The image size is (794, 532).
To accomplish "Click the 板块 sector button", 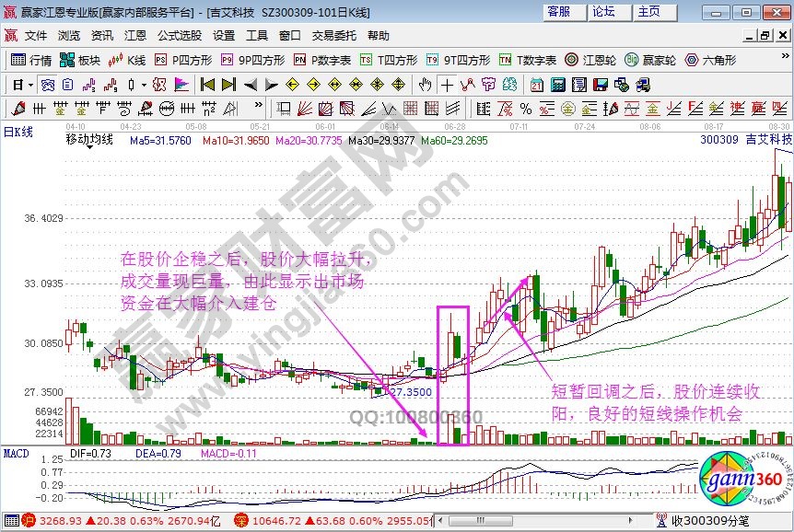I will pyautogui.click(x=80, y=60).
